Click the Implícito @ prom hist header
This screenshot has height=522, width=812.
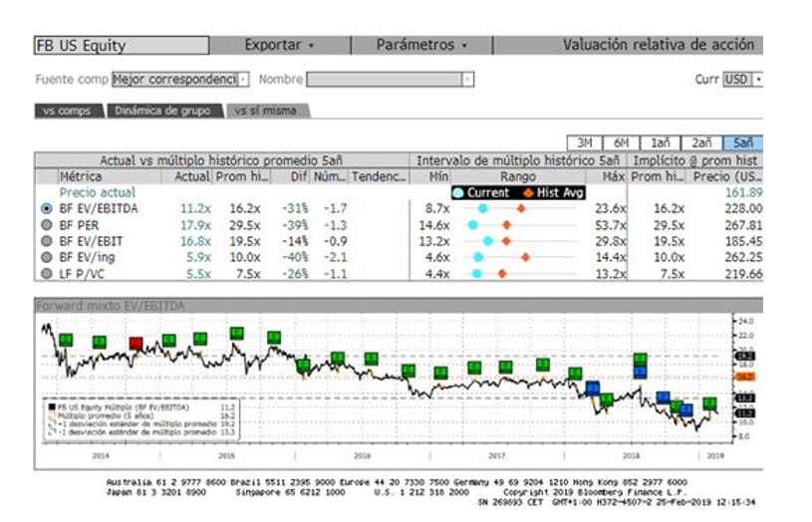point(695,160)
